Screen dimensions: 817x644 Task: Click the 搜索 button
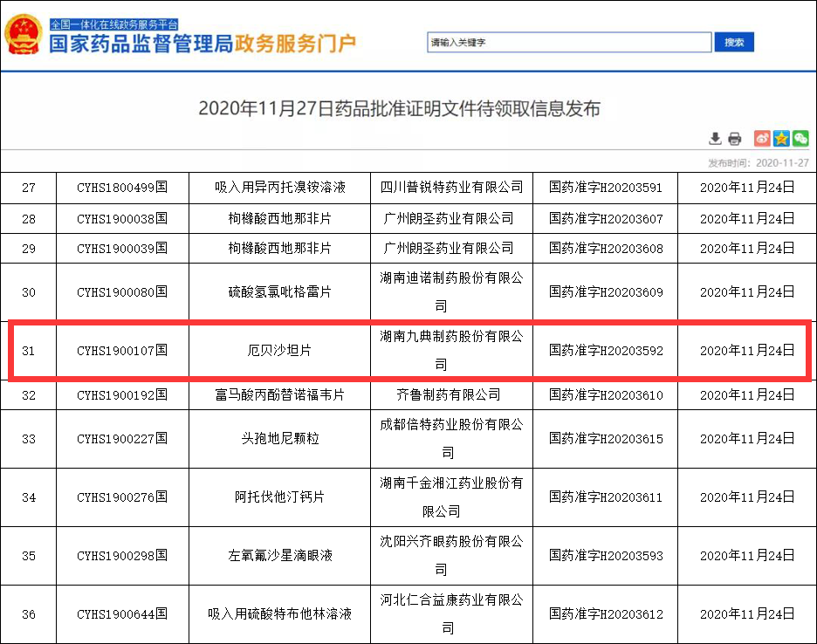(734, 42)
